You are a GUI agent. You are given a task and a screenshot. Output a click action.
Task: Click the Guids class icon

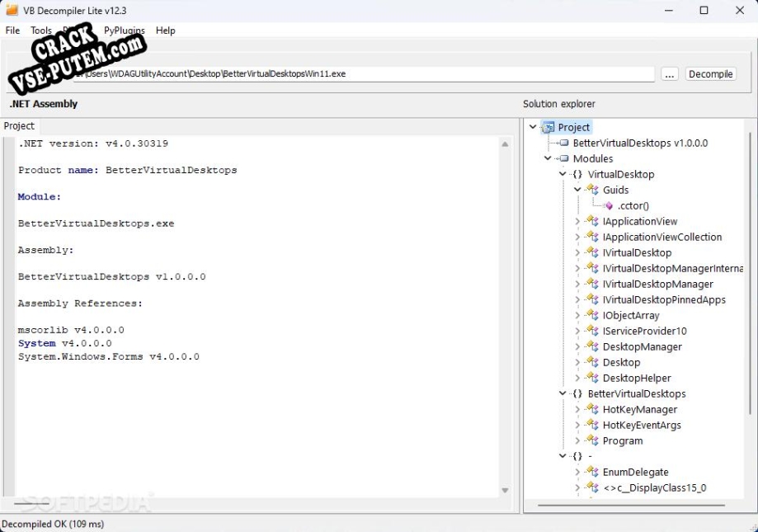tap(593, 190)
